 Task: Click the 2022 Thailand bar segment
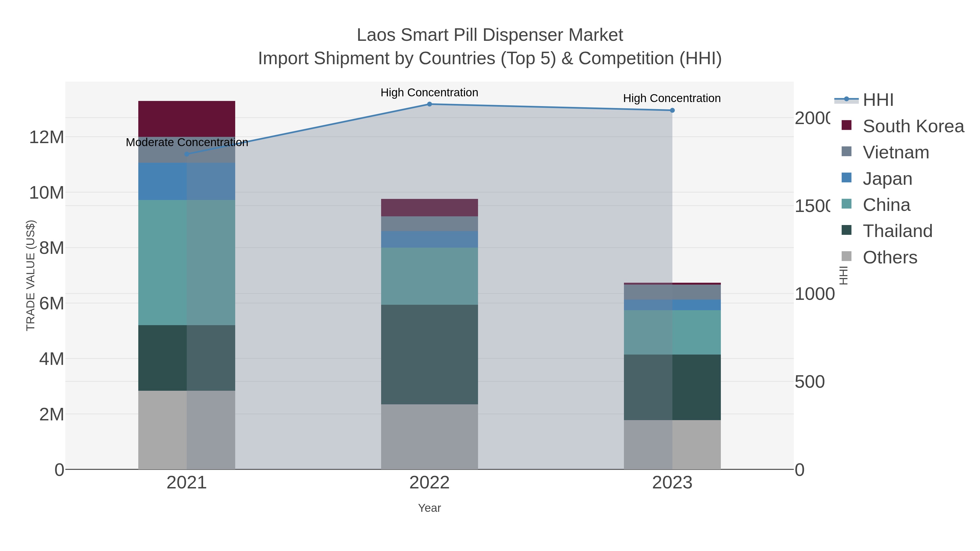click(x=430, y=354)
